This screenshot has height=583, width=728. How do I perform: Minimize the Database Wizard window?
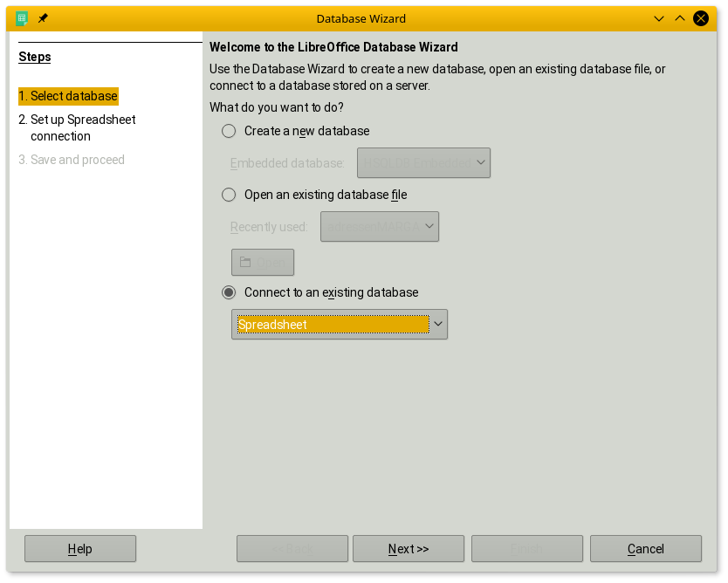(657, 18)
